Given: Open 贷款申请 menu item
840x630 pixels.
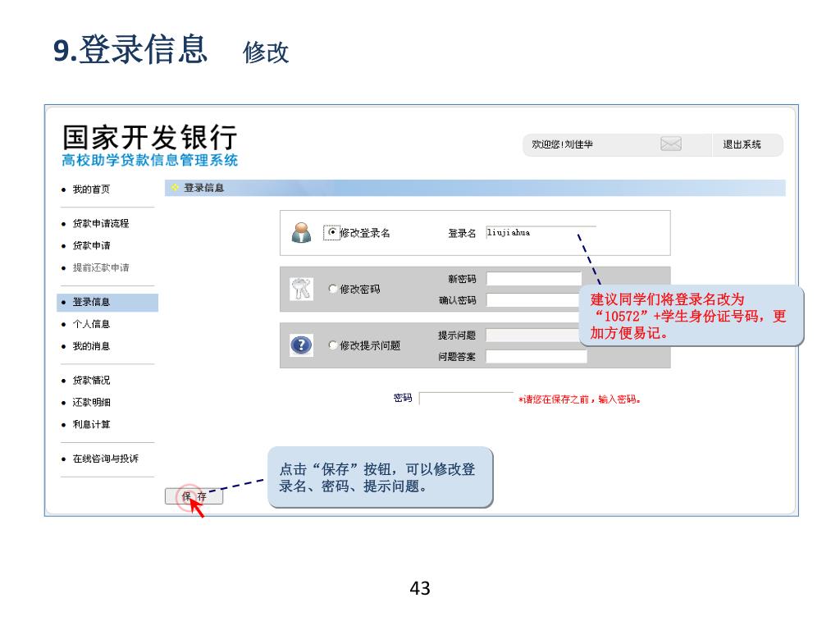Looking at the screenshot, I should [x=91, y=245].
